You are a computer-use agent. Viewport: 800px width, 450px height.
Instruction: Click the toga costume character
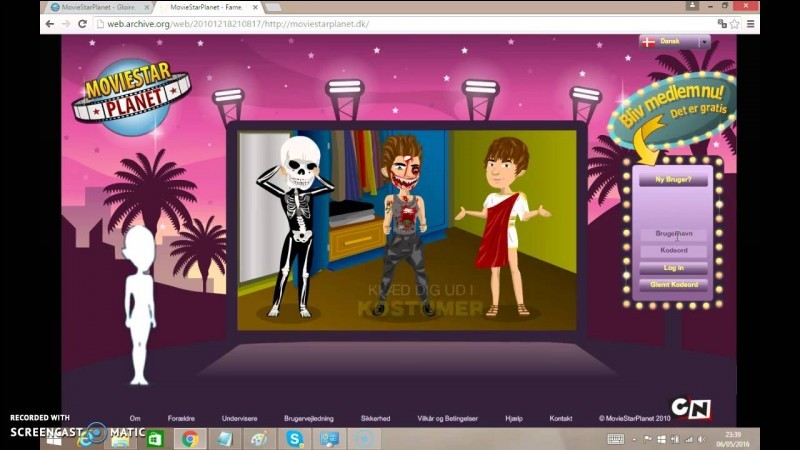tap(503, 227)
